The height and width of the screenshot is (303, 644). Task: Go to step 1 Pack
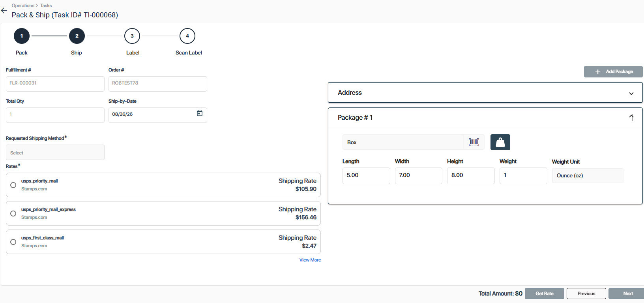coord(22,36)
